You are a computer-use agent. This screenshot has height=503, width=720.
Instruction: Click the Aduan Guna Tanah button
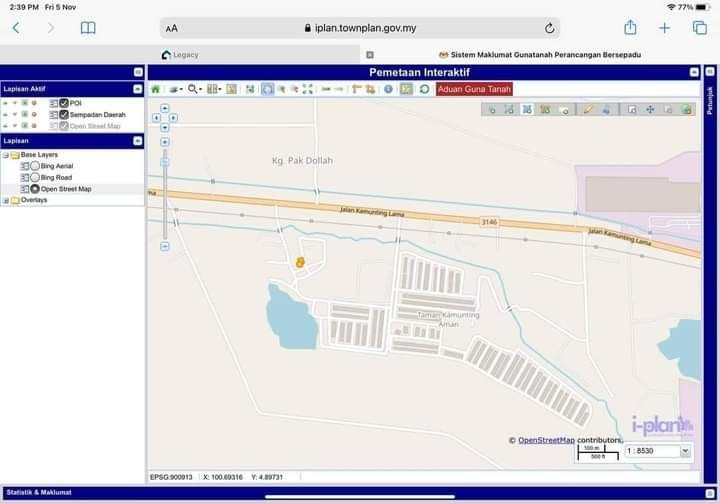click(x=474, y=89)
